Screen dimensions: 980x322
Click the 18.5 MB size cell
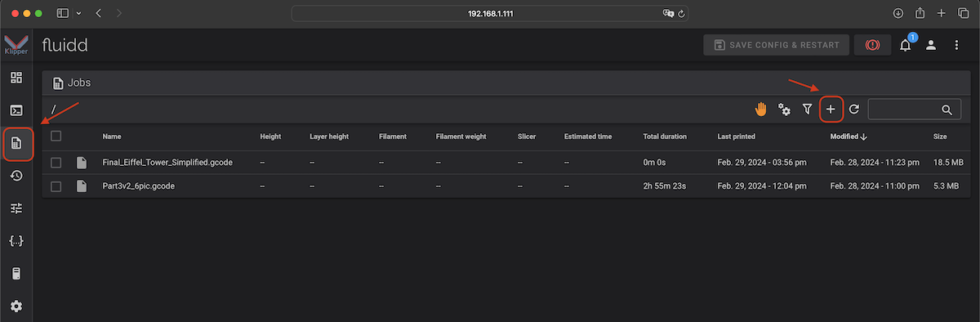[949, 163]
